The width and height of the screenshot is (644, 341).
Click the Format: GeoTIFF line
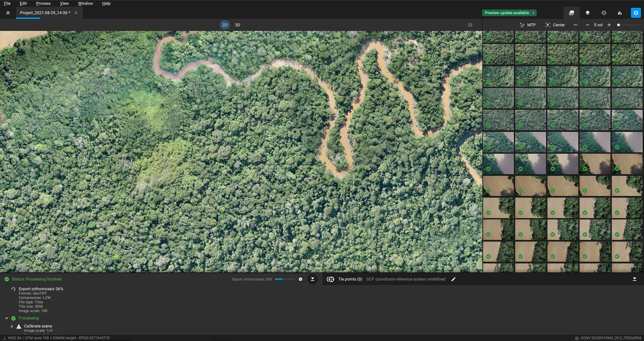(33, 293)
